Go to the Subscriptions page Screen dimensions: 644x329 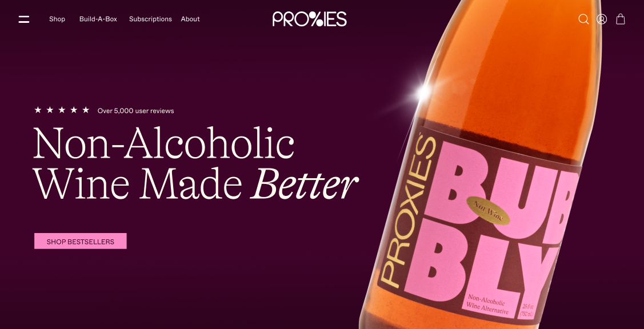tap(150, 19)
